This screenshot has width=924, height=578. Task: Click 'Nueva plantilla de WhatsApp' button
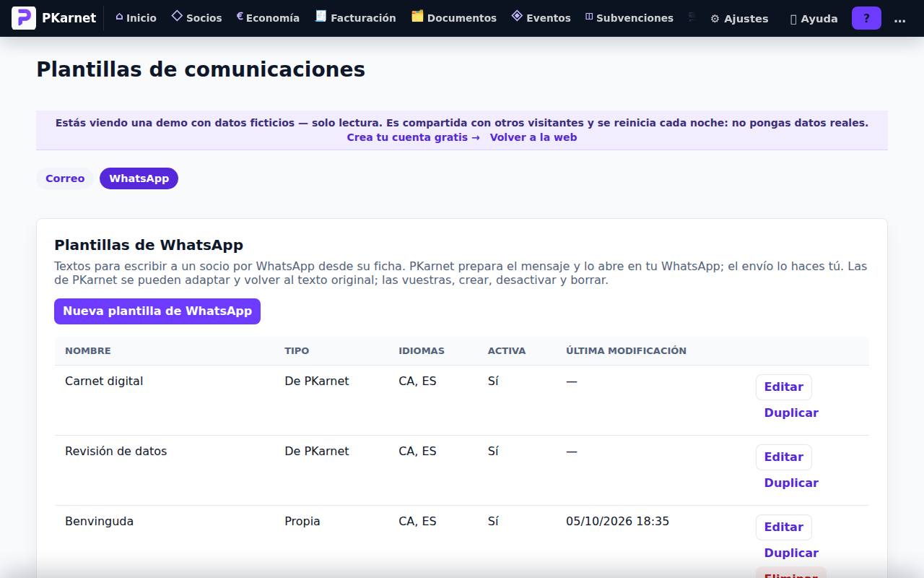click(157, 311)
